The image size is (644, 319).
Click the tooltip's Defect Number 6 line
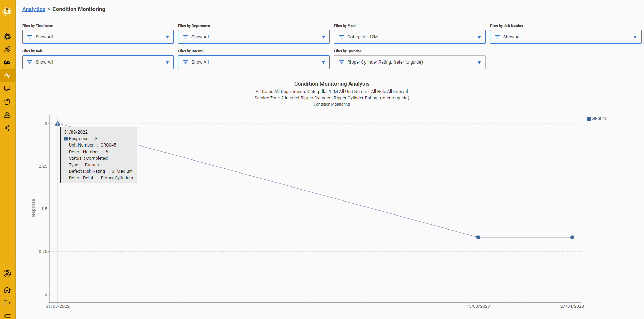(88, 152)
